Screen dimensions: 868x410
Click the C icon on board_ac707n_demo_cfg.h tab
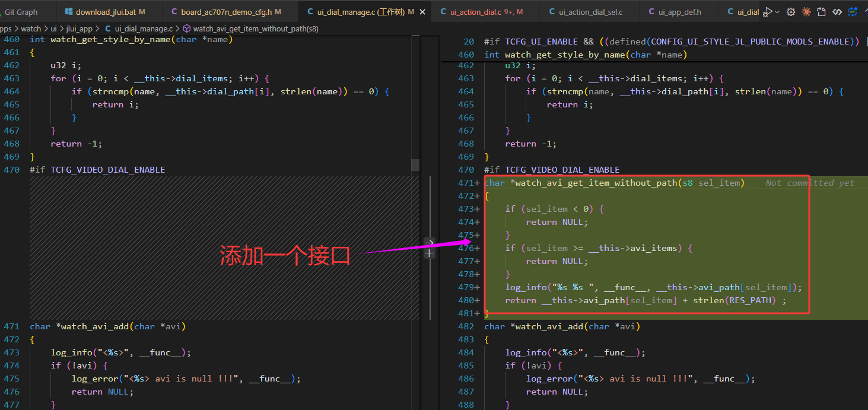click(174, 12)
